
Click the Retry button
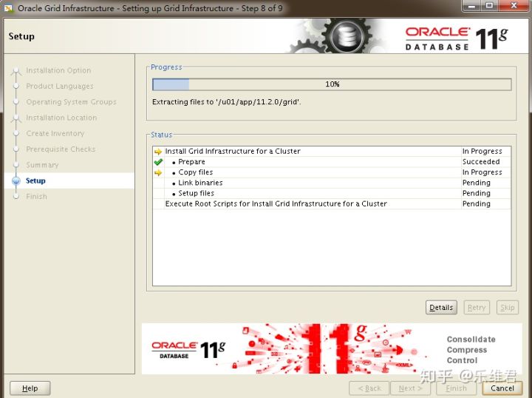click(477, 307)
